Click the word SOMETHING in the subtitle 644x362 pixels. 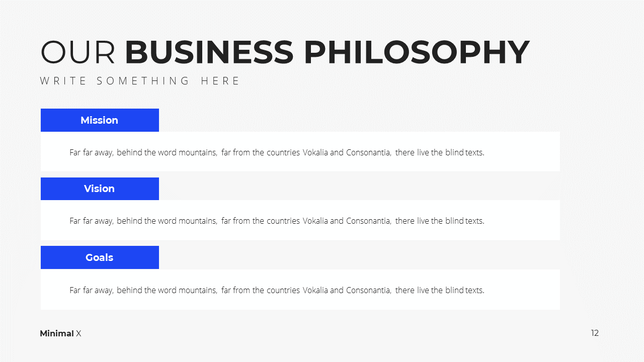pyautogui.click(x=143, y=81)
